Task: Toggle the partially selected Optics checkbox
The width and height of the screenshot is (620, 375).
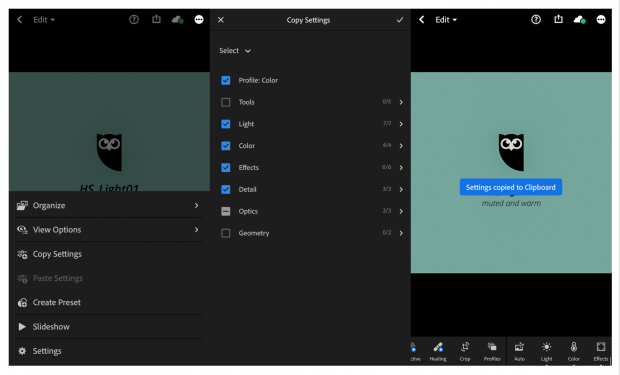Action: (x=226, y=211)
